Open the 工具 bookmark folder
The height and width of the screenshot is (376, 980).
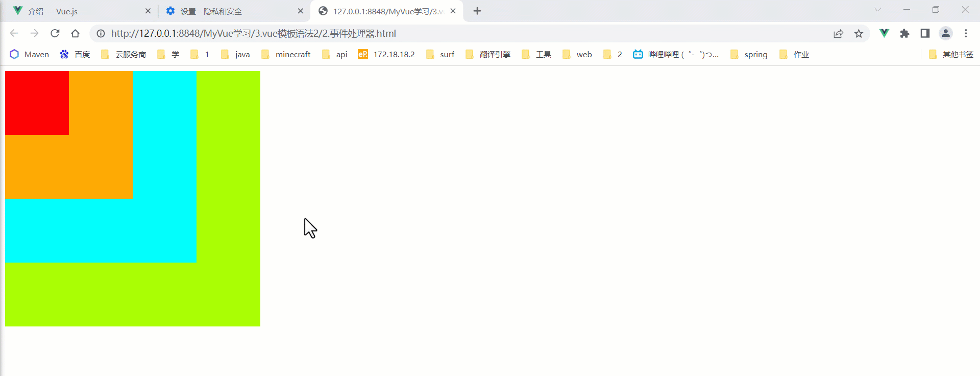pos(536,54)
